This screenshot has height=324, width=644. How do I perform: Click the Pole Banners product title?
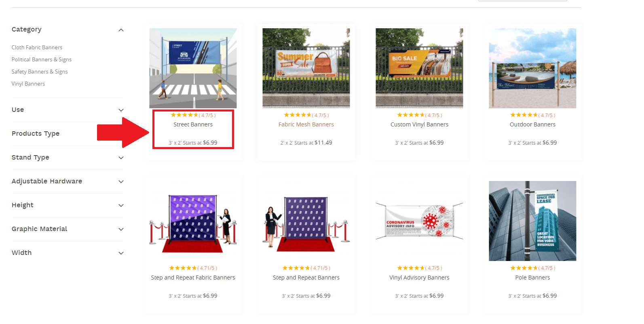(532, 278)
